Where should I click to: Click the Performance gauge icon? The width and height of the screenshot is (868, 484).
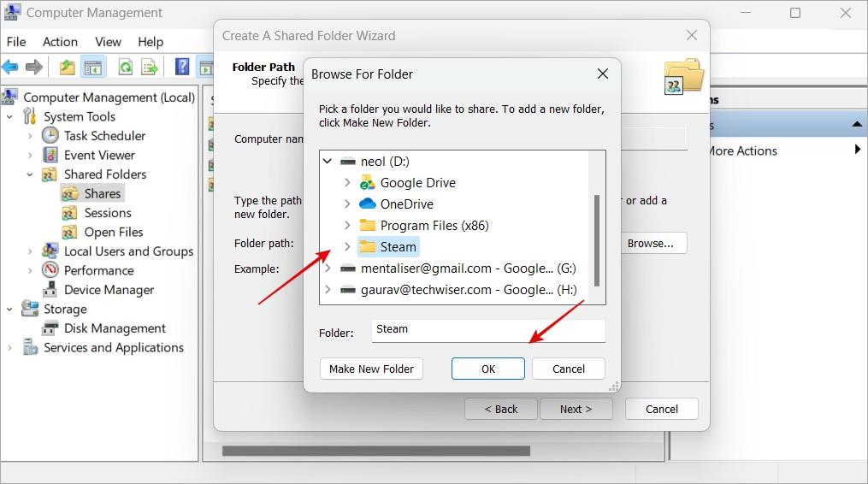(x=50, y=270)
